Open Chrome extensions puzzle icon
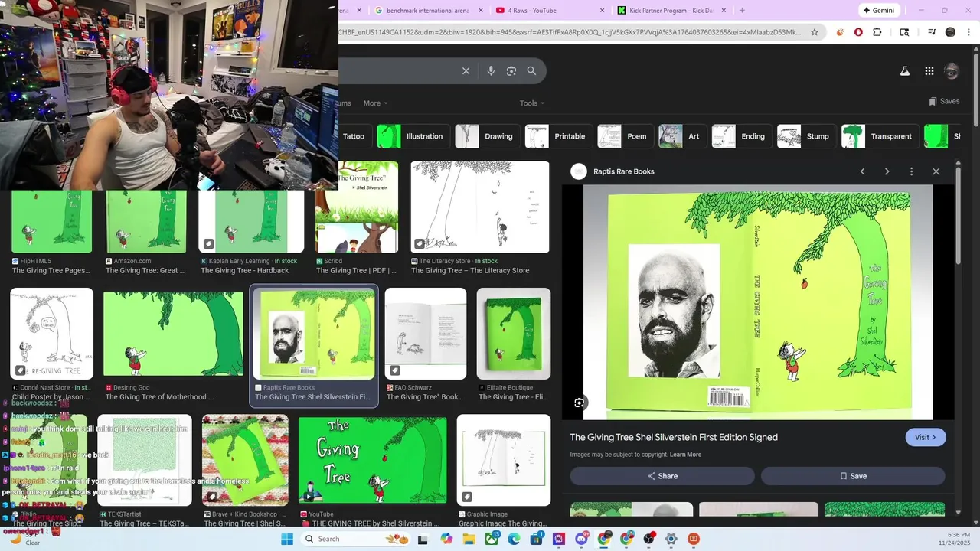980x551 pixels. pyautogui.click(x=877, y=32)
